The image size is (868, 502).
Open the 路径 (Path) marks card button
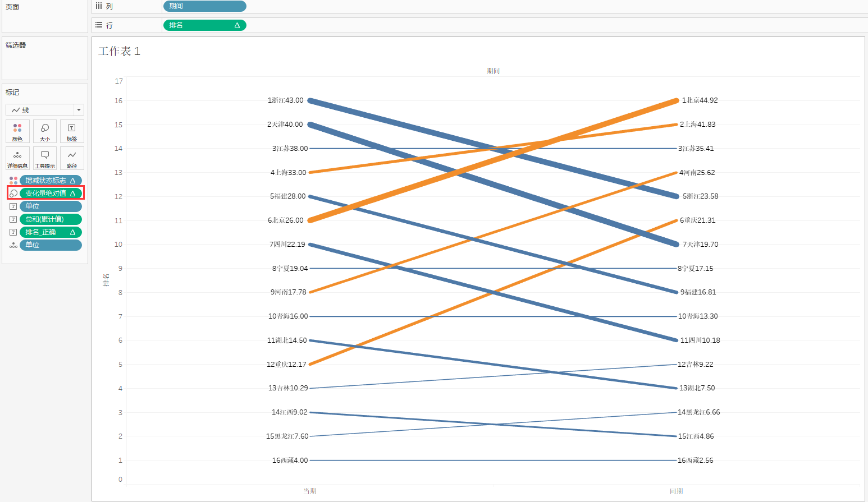[72, 158]
